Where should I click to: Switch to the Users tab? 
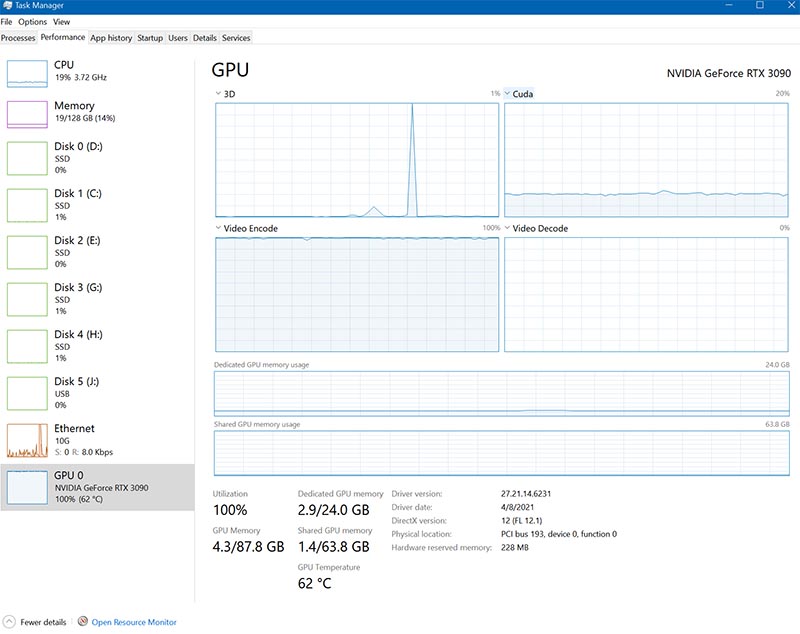(x=178, y=38)
